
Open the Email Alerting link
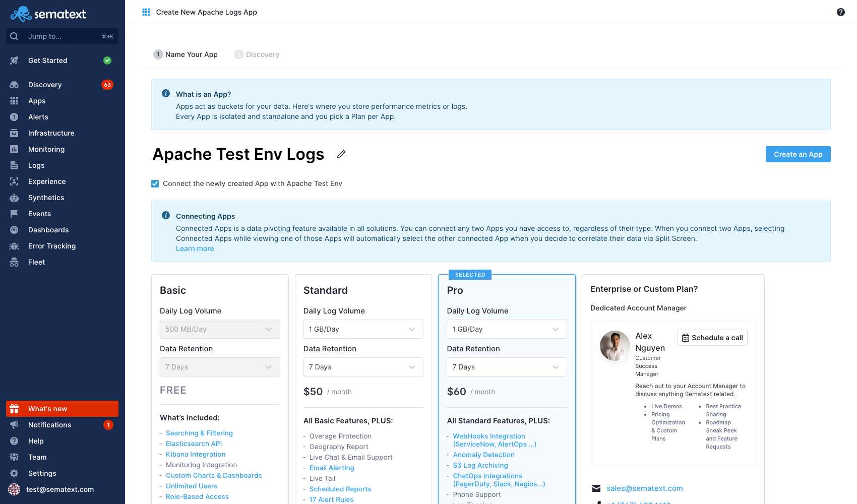(332, 468)
